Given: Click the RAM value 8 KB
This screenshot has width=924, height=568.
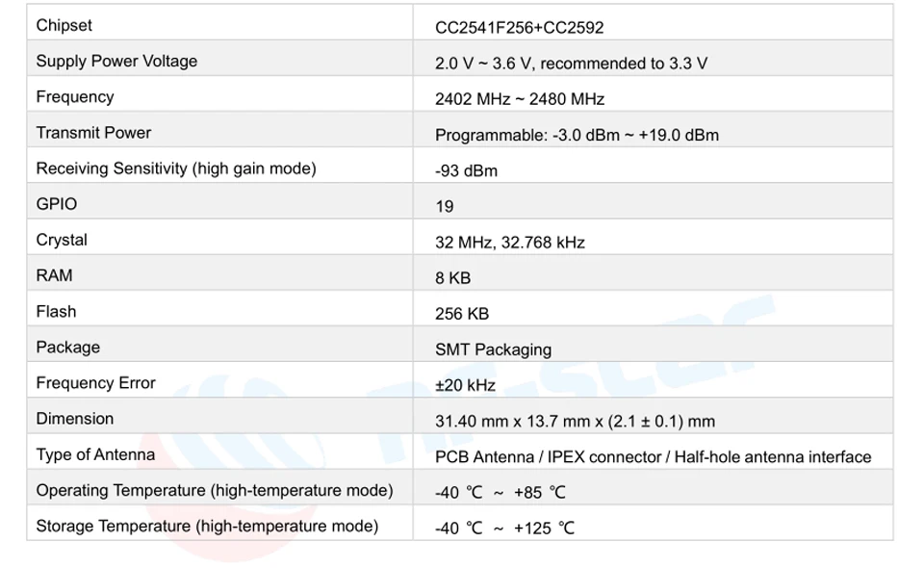Looking at the screenshot, I should coord(452,278).
